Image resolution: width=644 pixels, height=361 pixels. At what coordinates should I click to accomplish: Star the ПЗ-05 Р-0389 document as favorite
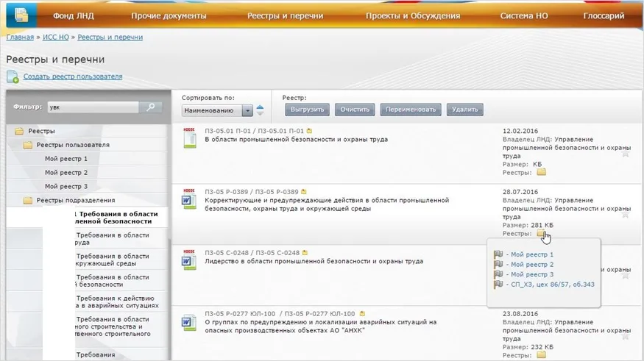click(x=625, y=214)
